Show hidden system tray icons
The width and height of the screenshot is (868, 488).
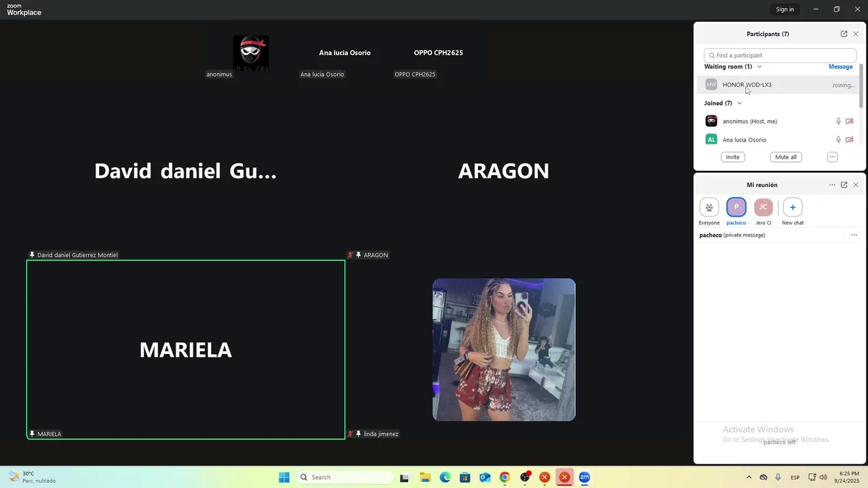point(749,477)
